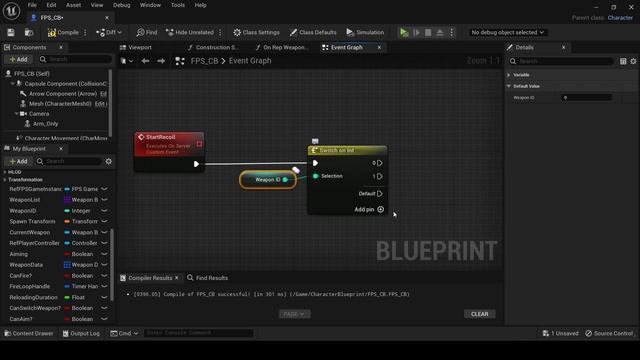Select the WeaponID variable
The width and height of the screenshot is (640, 360).
23,211
